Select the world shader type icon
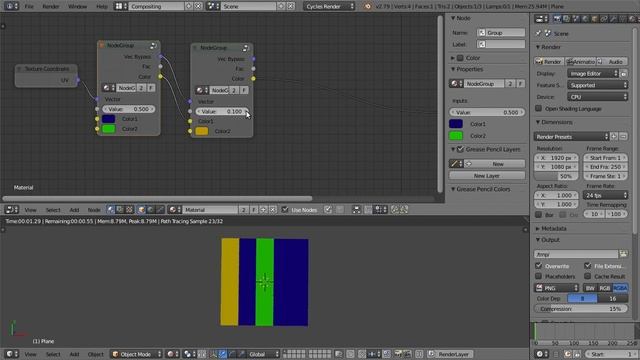 (x=151, y=210)
